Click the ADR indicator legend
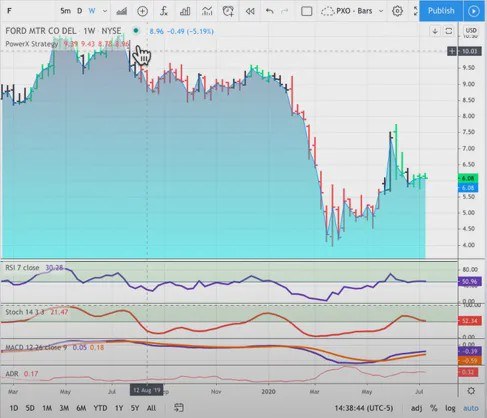Image resolution: width=487 pixels, height=418 pixels. pos(12,374)
